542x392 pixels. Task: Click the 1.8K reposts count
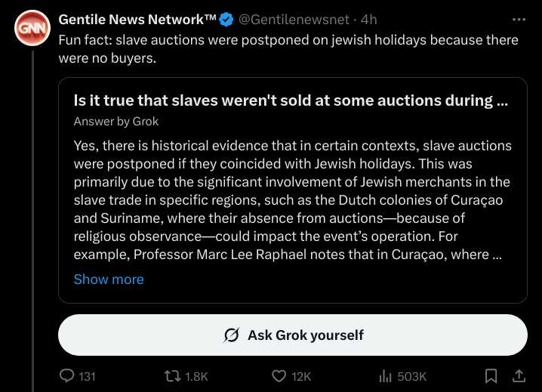click(196, 376)
